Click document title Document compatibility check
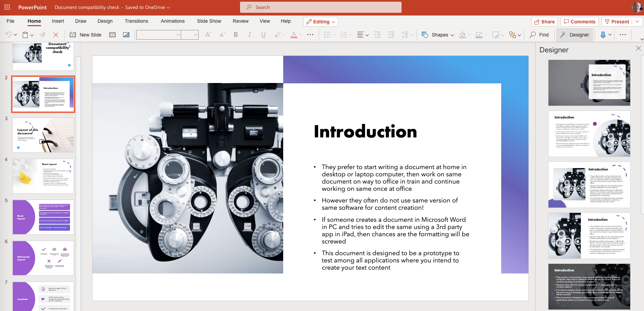Image resolution: width=644 pixels, height=311 pixels. point(87,7)
